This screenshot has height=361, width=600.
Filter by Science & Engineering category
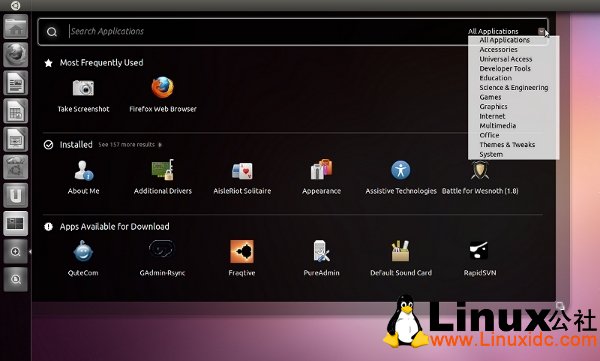(x=514, y=87)
